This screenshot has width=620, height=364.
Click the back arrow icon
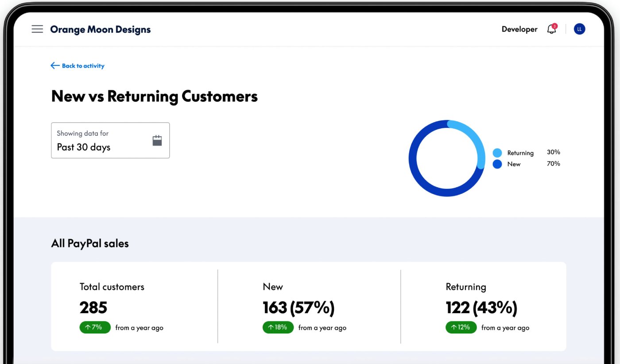pyautogui.click(x=55, y=65)
